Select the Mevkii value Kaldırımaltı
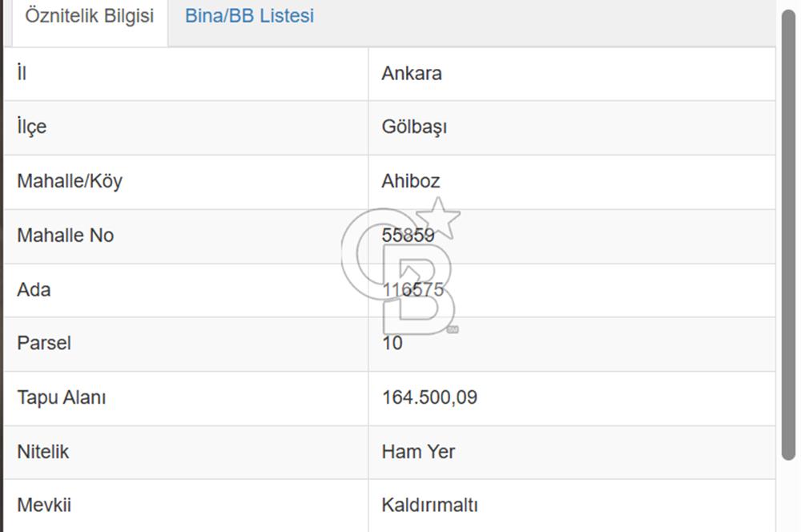The width and height of the screenshot is (801, 532). 429,506
